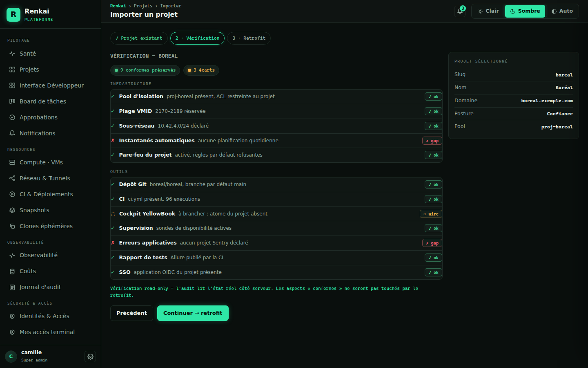Click the Observabilité pulse icon

[12, 255]
